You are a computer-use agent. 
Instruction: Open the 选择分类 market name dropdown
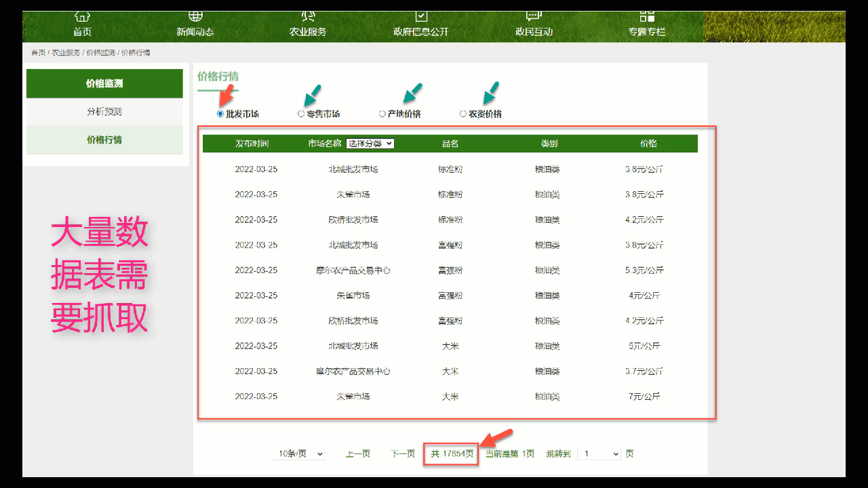pos(370,144)
